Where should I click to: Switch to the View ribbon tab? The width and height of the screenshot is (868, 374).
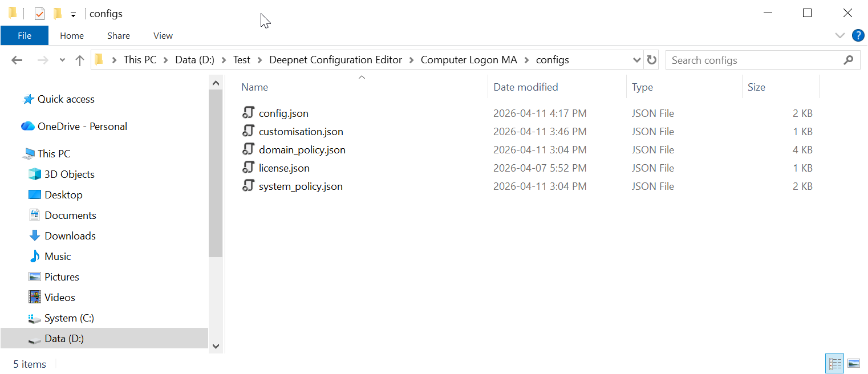[163, 35]
